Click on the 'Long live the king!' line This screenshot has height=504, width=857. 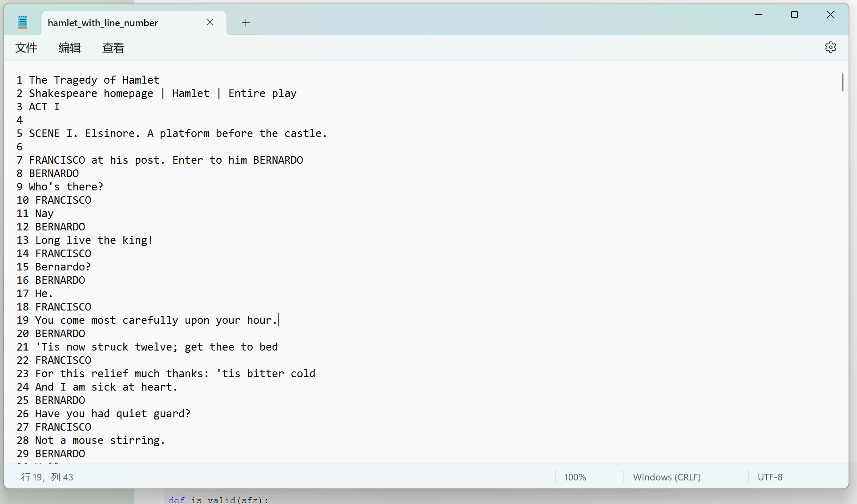[94, 240]
